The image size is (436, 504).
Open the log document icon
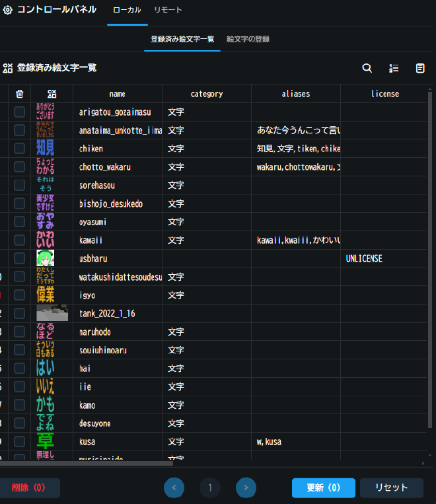click(x=420, y=68)
